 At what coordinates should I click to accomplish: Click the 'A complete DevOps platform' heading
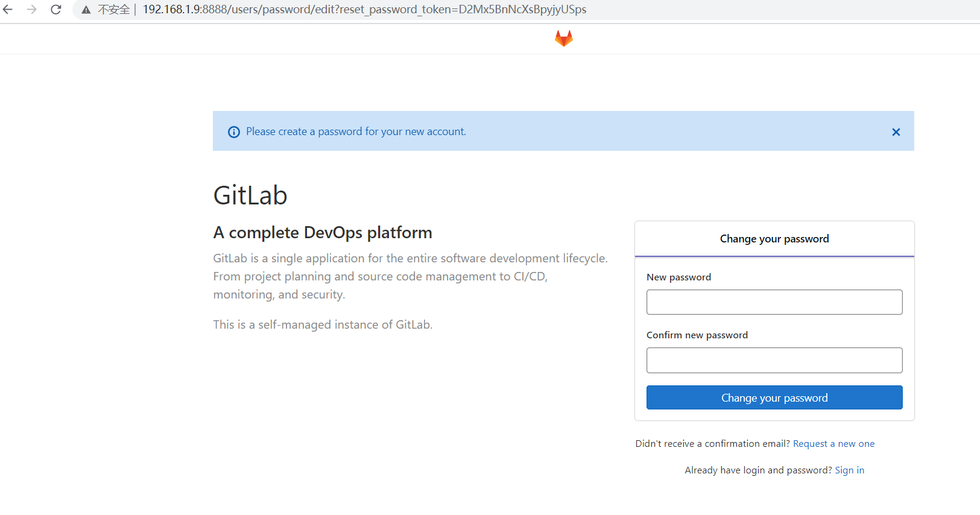click(x=323, y=233)
